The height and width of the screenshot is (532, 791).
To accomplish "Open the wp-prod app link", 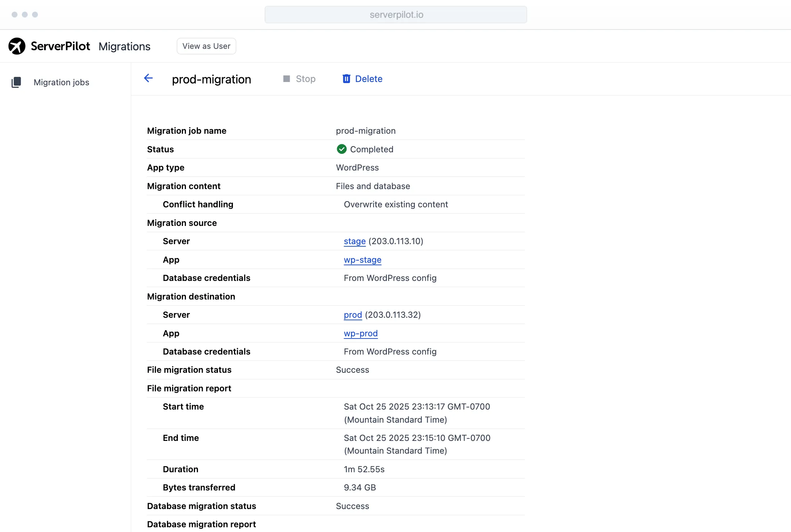I will click(361, 333).
